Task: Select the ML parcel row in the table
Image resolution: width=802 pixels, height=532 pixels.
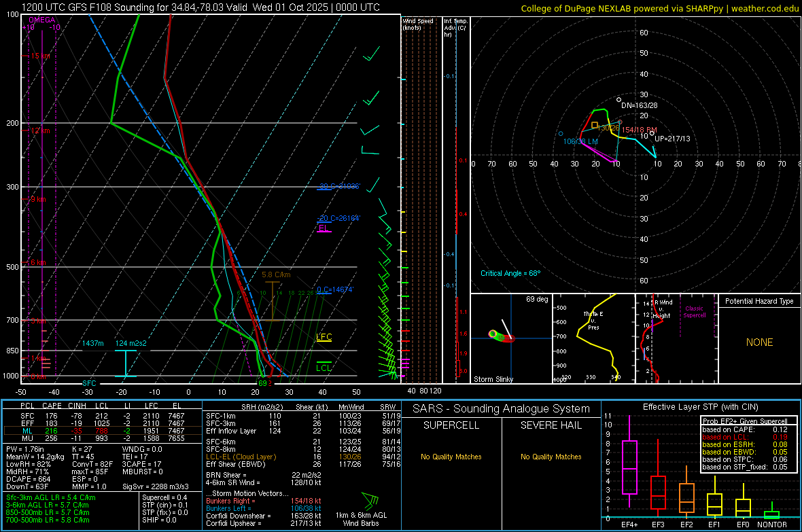Action: click(x=103, y=431)
